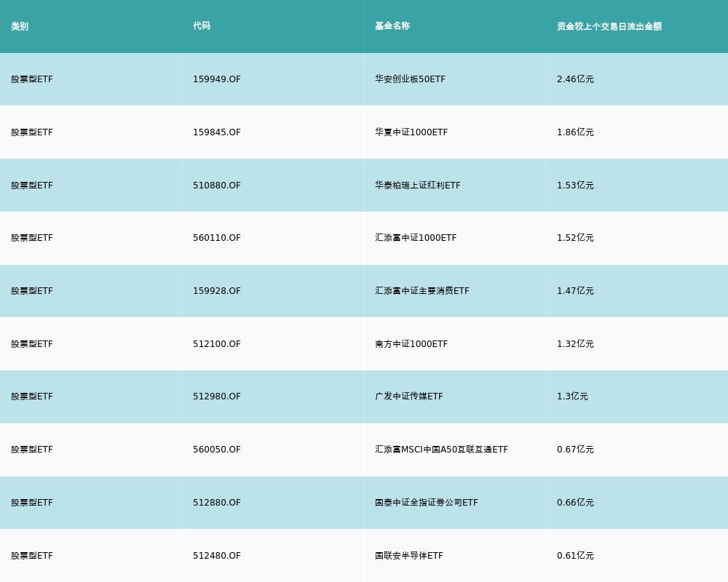Click the 资金较上个交易日流出金额 header

(x=609, y=26)
